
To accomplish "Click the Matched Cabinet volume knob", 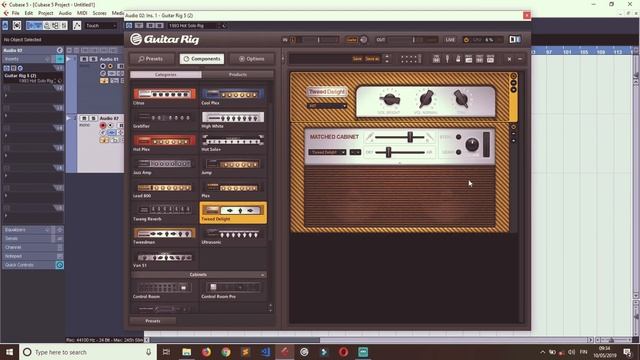I will tap(472, 144).
